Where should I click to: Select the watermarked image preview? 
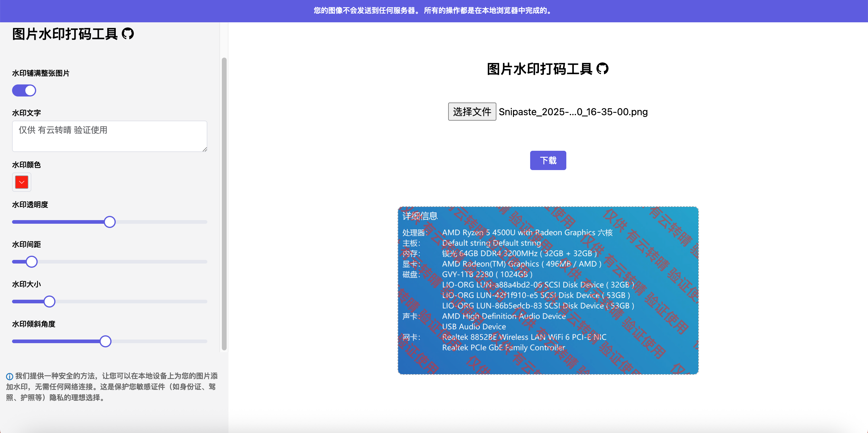(548, 291)
